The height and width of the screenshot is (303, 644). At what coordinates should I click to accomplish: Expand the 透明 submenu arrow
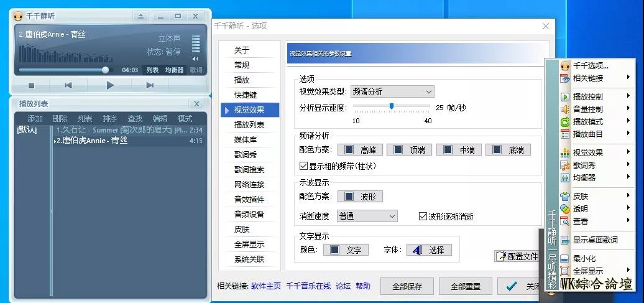[x=628, y=208]
